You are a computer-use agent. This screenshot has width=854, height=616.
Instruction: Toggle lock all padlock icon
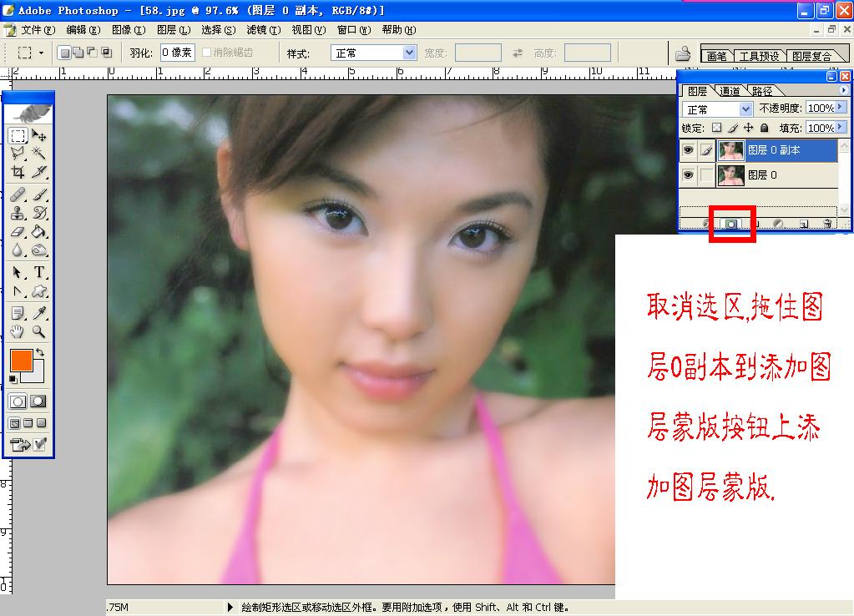pyautogui.click(x=764, y=128)
